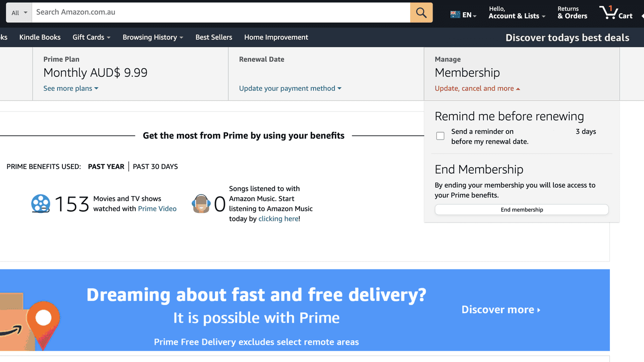Collapse the Update, cancel and more section
This screenshot has height=362, width=644.
tap(477, 88)
